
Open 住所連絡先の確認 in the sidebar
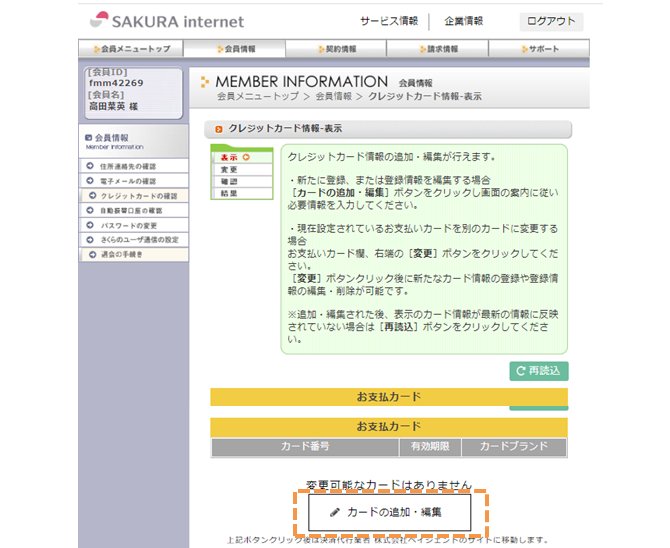pyautogui.click(x=134, y=166)
